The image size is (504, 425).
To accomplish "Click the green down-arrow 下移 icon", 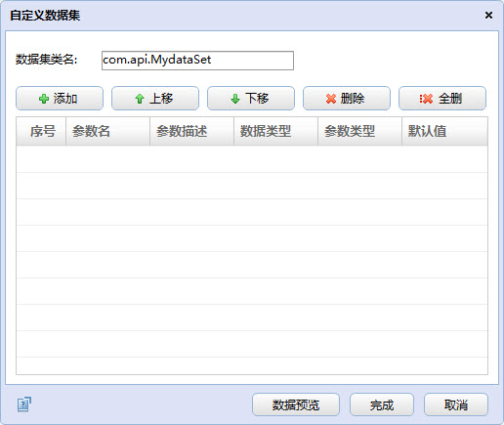I will [235, 99].
